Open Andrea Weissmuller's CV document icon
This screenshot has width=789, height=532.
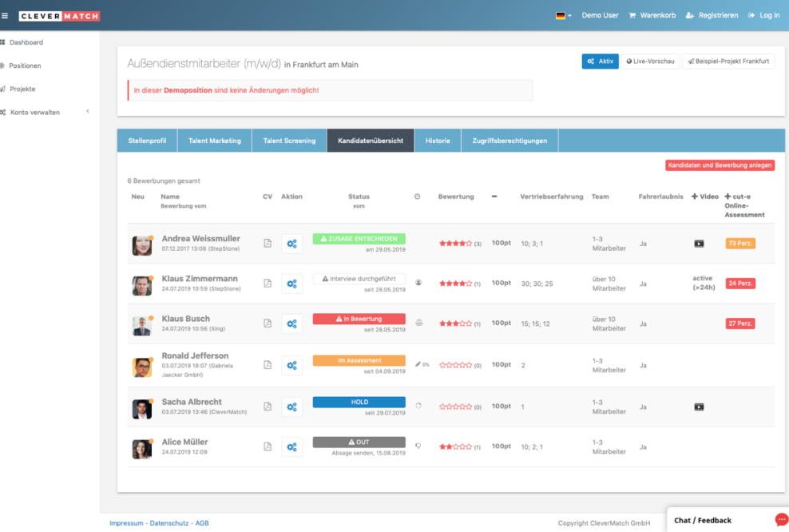tap(268, 243)
